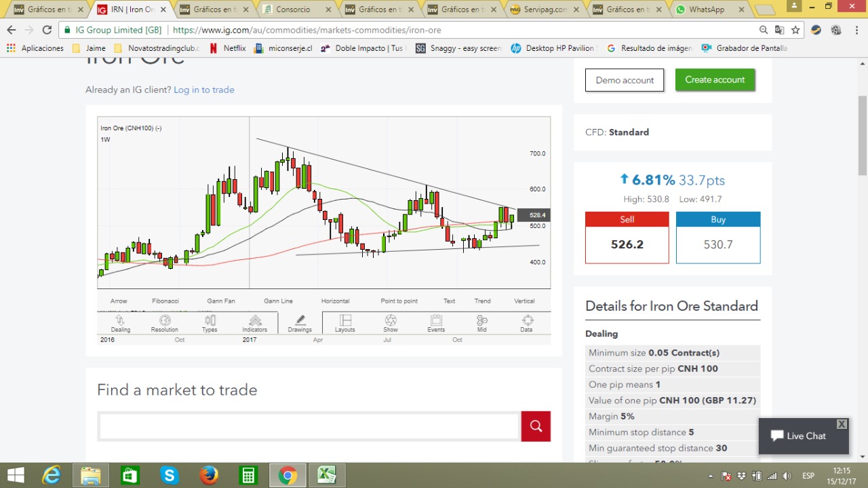Select the Trend line drawing tool
Image resolution: width=868 pixels, height=488 pixels.
pos(482,301)
